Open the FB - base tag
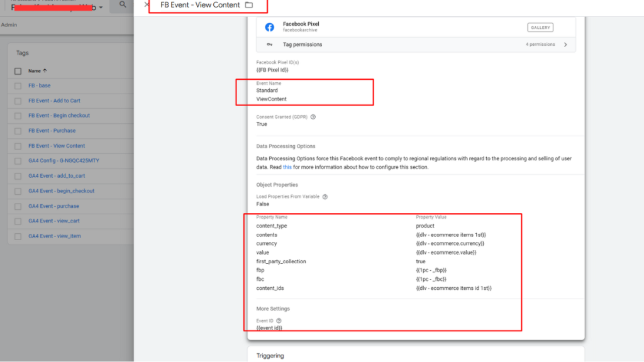Viewport: 644px width, 362px height. point(40,85)
